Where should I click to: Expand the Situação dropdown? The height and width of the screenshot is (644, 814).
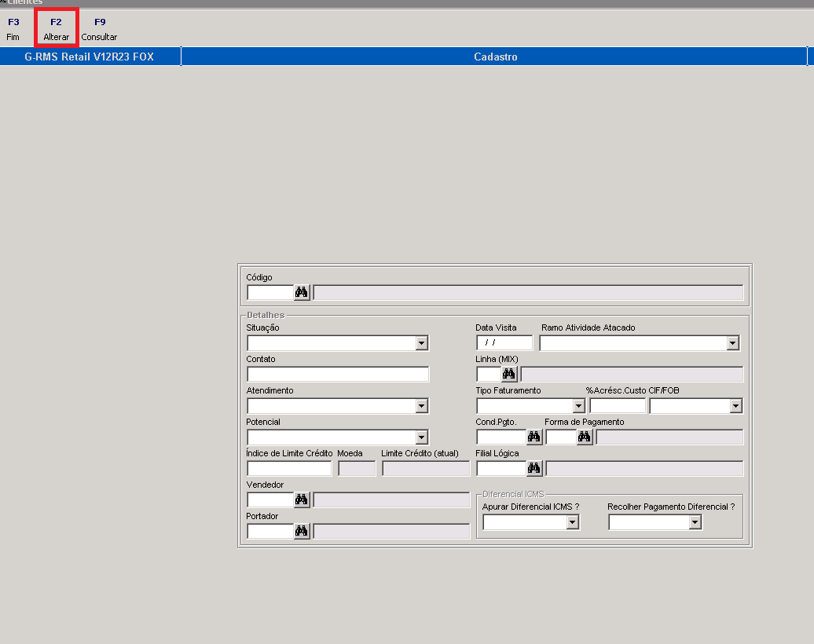[421, 343]
